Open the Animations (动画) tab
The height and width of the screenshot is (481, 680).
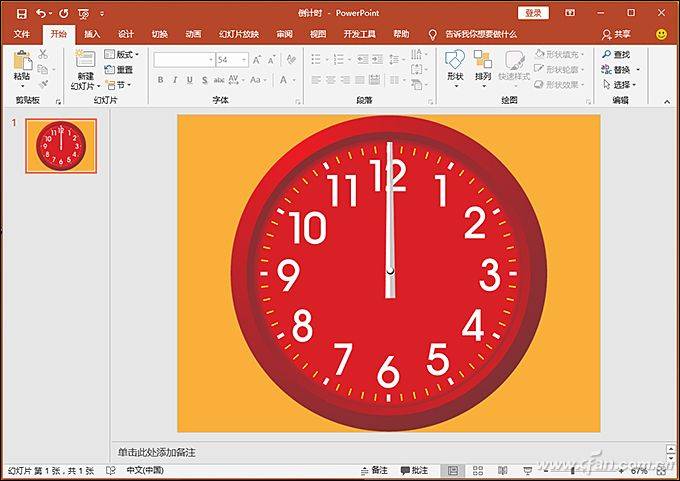pos(193,34)
